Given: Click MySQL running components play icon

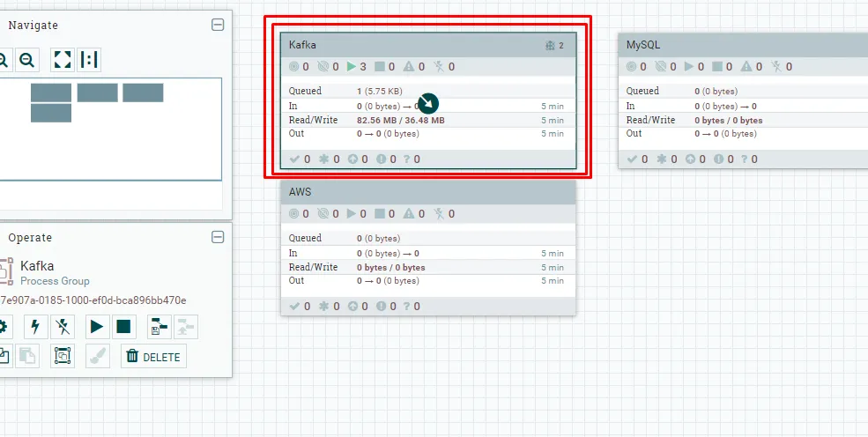Looking at the screenshot, I should point(689,66).
